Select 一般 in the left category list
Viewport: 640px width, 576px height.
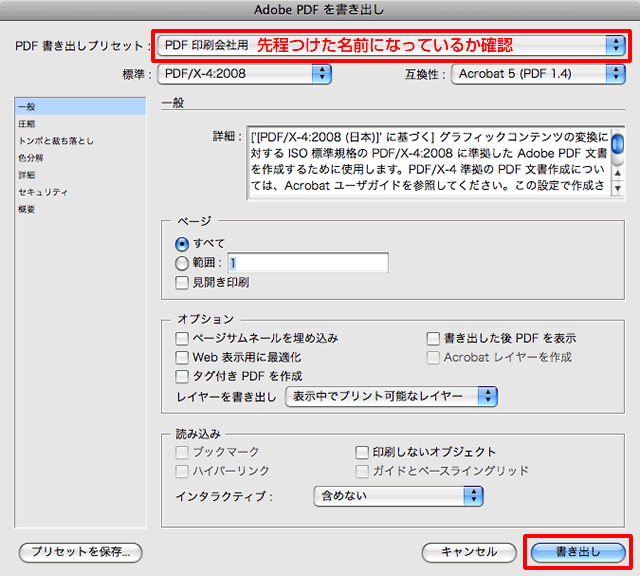coord(80,107)
